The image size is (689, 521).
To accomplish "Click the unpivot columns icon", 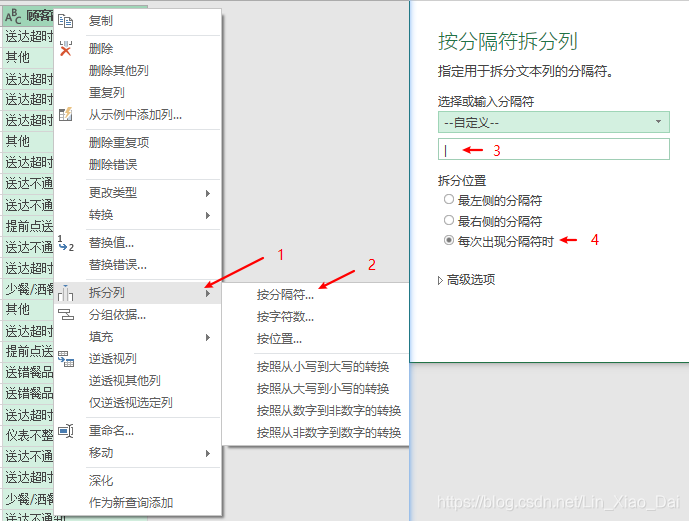I will point(66,358).
